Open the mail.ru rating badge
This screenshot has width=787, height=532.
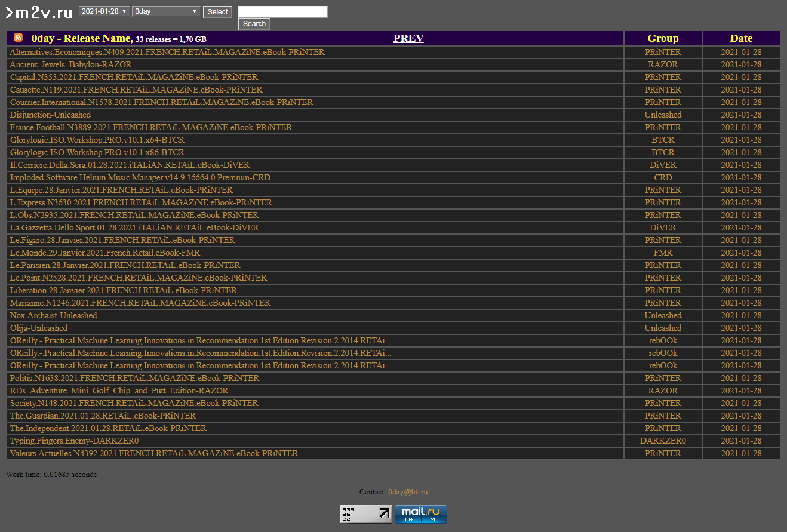click(x=421, y=514)
